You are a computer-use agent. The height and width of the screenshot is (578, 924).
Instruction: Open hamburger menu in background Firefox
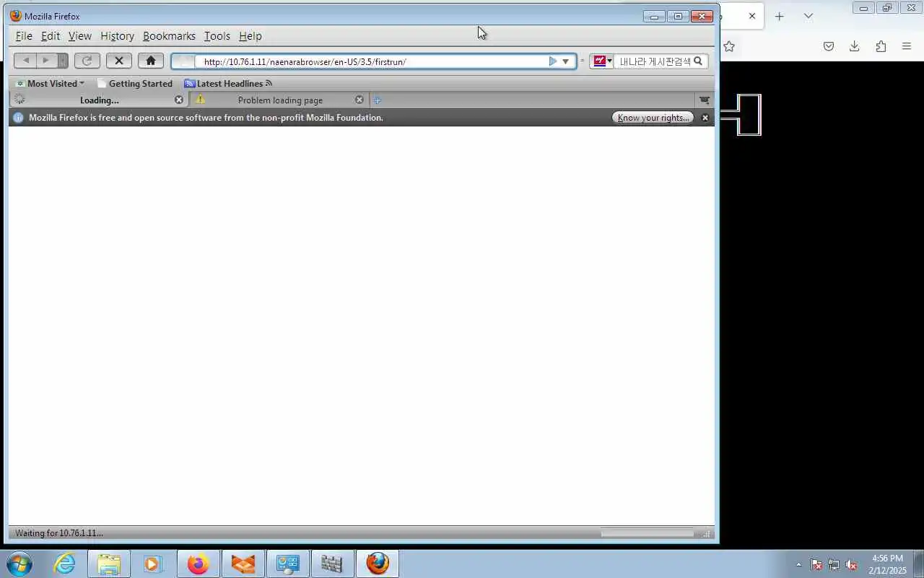pos(907,46)
